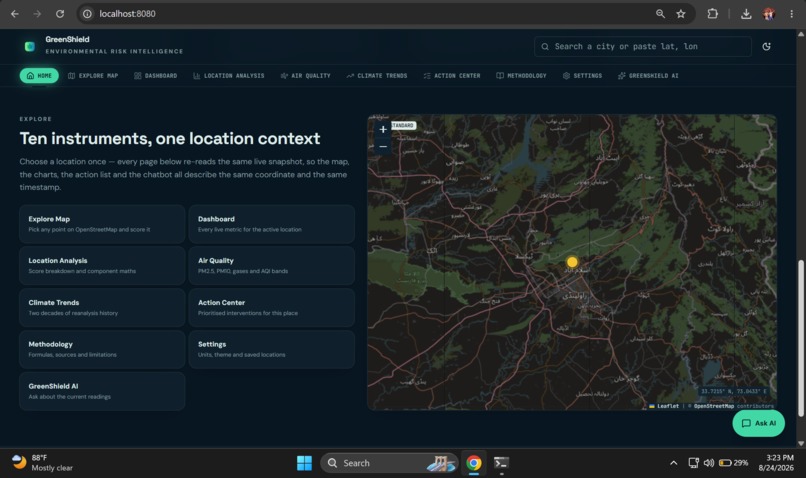Switch to Dashboard tab
806x478 pixels.
coord(156,76)
